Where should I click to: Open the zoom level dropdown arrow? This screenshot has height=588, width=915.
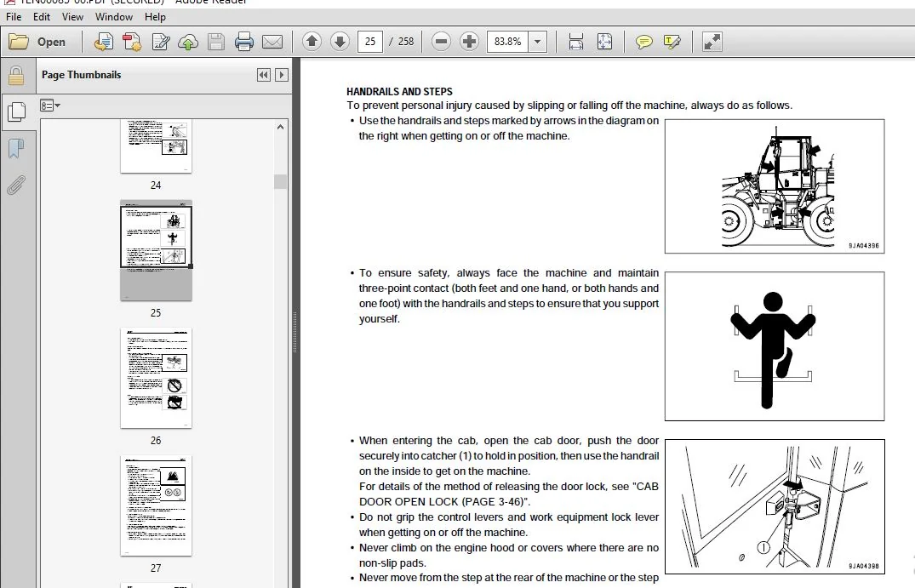[537, 42]
